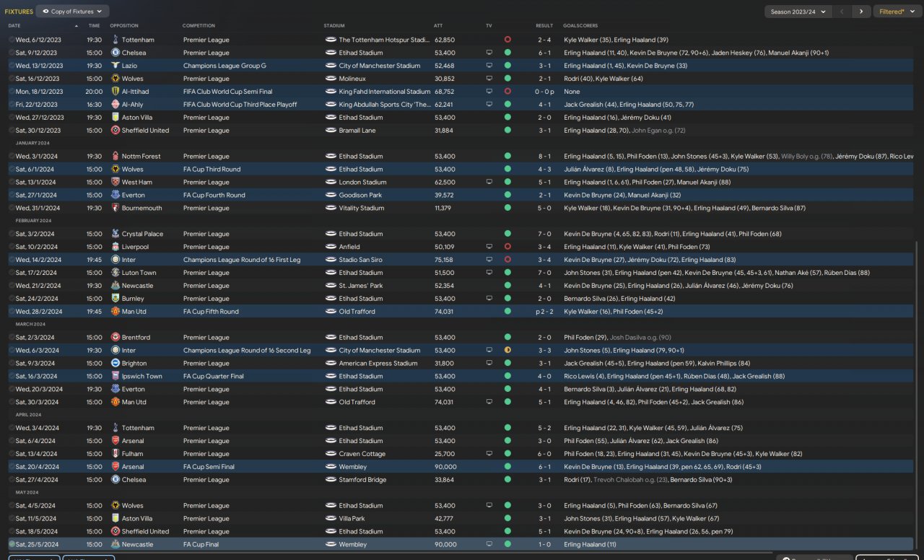Click Ipswich Town's club badge
The image size is (924, 560).
[x=115, y=377]
